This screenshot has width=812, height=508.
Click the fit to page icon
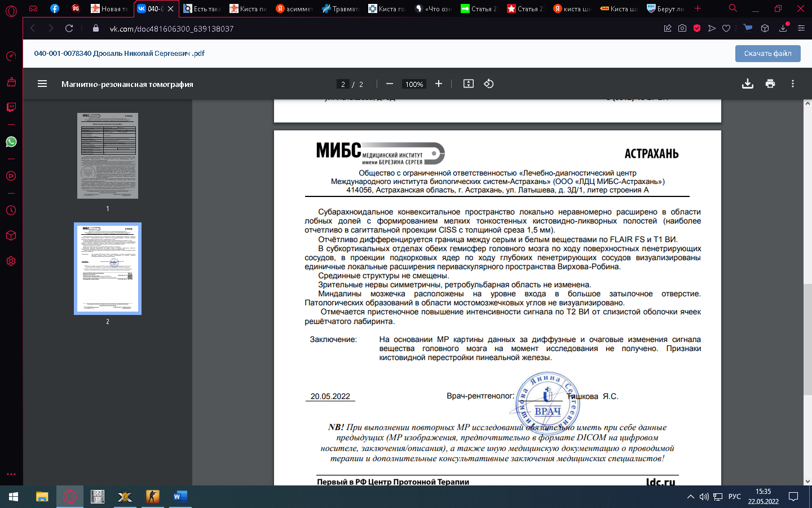click(x=469, y=84)
